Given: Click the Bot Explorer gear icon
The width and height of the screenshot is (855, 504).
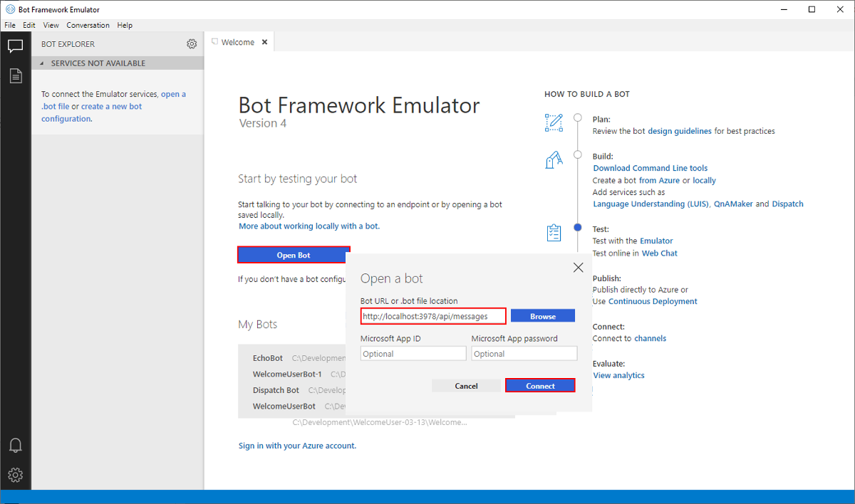Looking at the screenshot, I should tap(192, 44).
